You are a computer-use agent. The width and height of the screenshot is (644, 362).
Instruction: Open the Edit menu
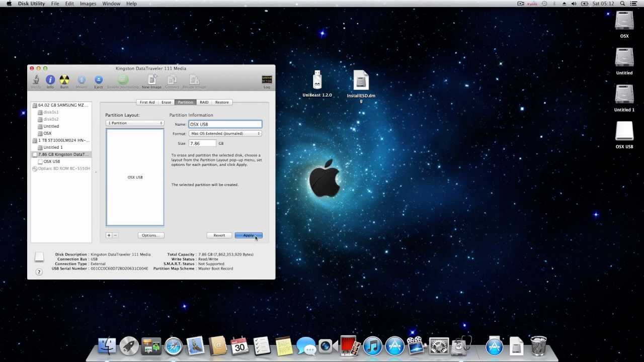coord(69,4)
